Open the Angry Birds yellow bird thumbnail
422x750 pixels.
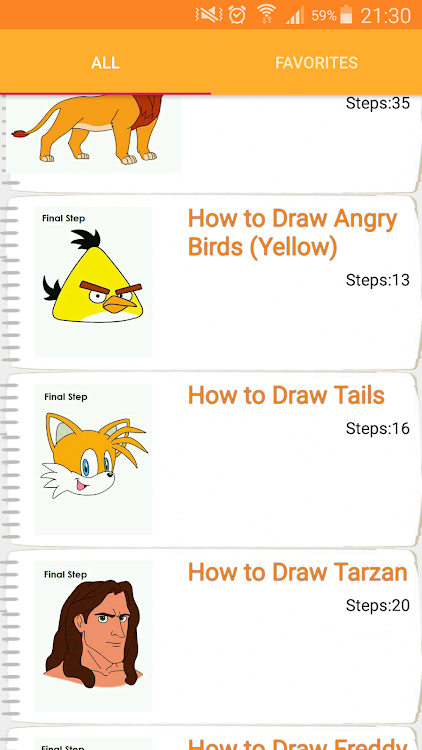(x=94, y=282)
